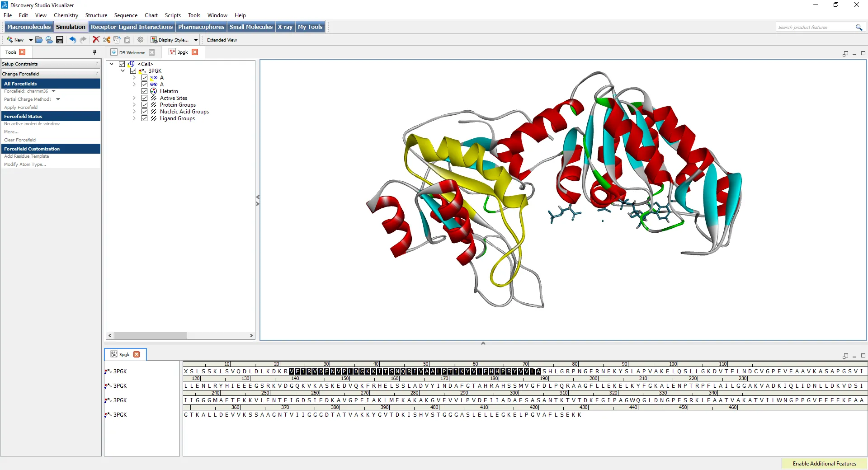Click the Open file folder icon
Screen dimensions: 868x470
click(x=39, y=40)
